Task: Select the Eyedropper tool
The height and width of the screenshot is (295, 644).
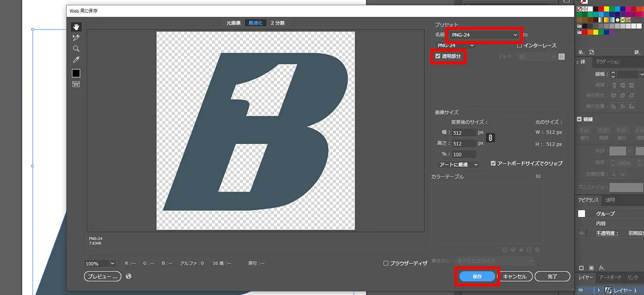Action: point(76,60)
